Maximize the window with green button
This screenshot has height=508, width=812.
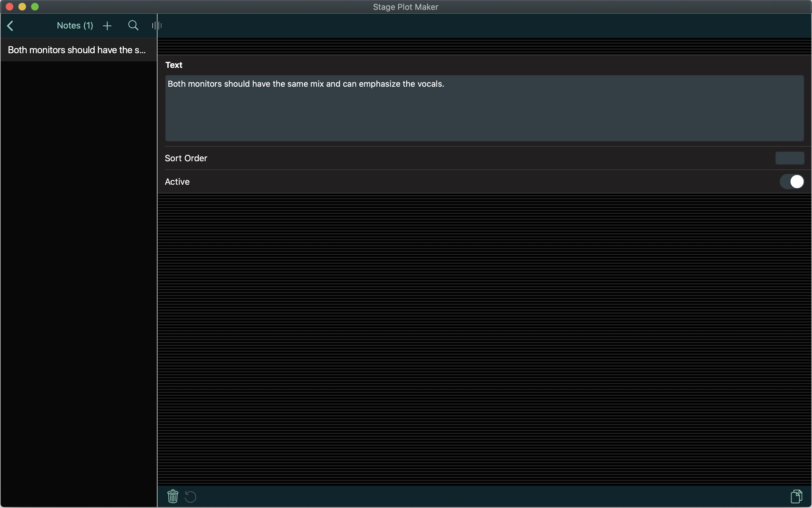click(35, 7)
